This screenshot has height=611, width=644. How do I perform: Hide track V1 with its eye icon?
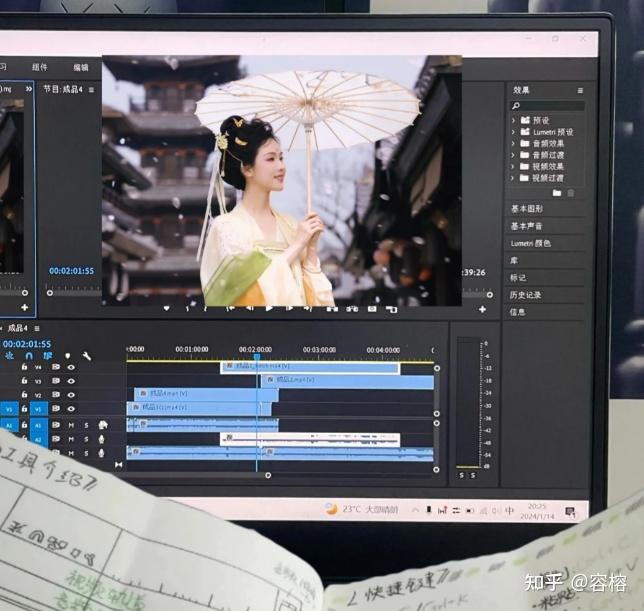71,409
